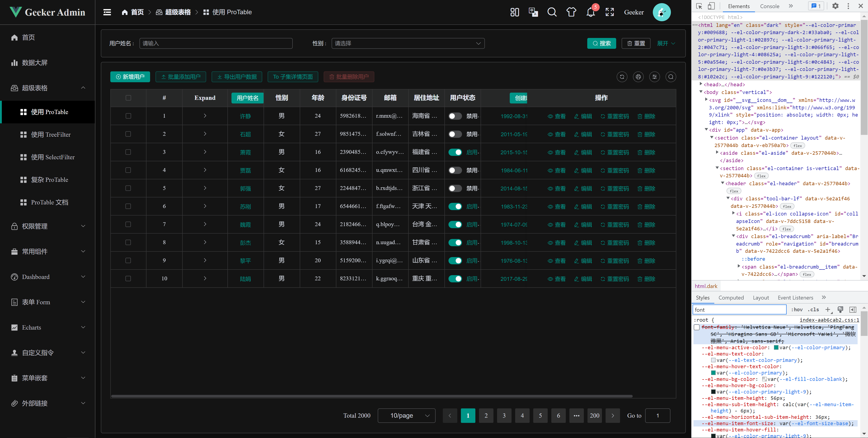The width and height of the screenshot is (868, 438).
Task: Click the print icon above the table
Action: click(638, 77)
